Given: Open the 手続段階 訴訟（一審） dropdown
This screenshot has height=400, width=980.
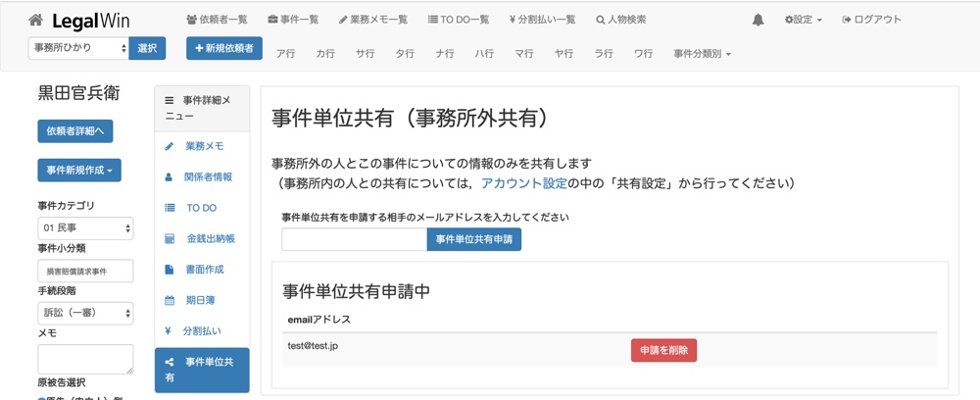Looking at the screenshot, I should pos(85,313).
